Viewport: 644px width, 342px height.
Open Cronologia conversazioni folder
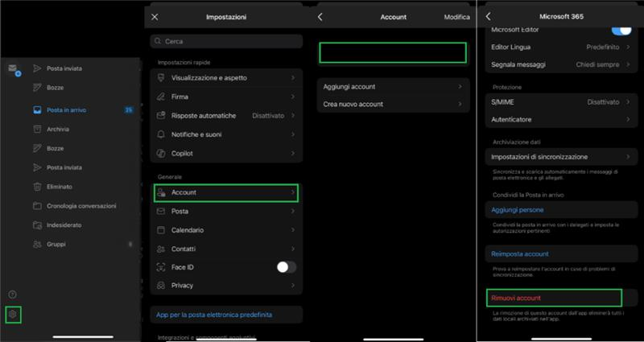tap(81, 206)
